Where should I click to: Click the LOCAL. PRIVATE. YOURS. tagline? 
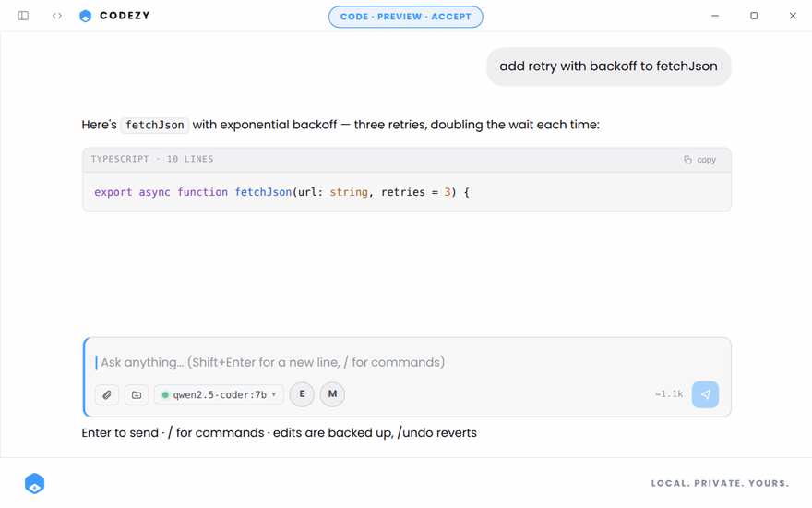click(x=720, y=483)
